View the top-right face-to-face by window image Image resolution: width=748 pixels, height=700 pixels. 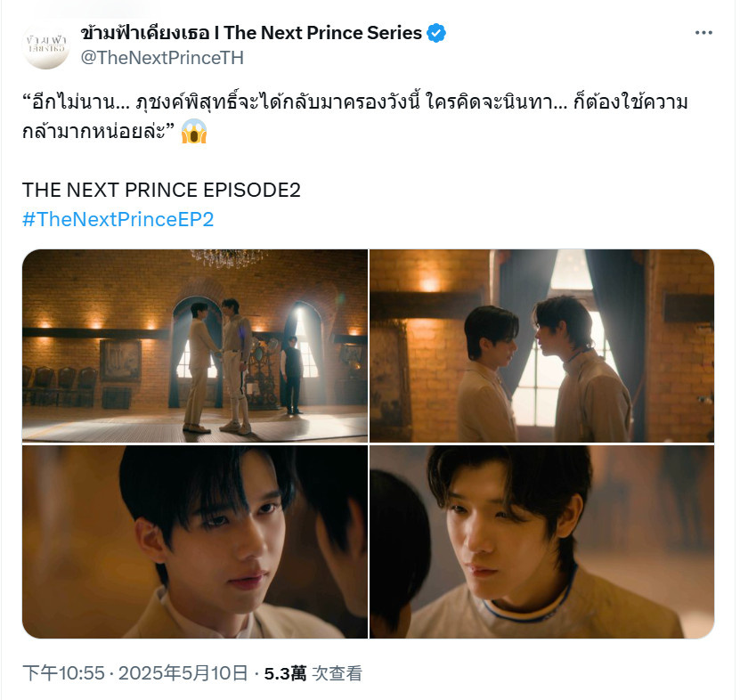tap(542, 346)
